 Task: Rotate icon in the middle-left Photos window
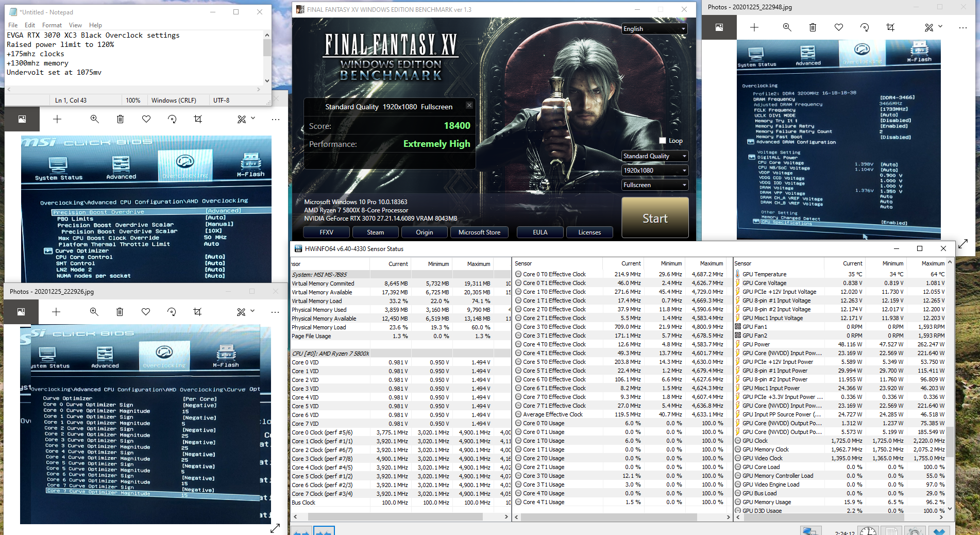pyautogui.click(x=172, y=119)
